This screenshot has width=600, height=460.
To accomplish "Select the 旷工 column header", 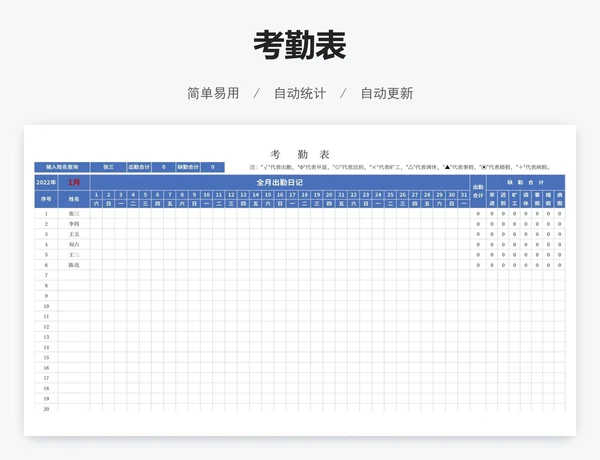I will tap(515, 199).
